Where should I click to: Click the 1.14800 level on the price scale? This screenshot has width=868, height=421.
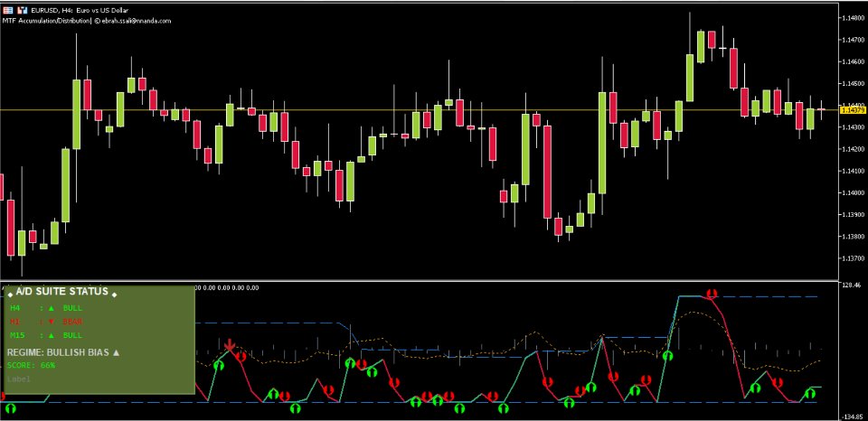click(854, 18)
